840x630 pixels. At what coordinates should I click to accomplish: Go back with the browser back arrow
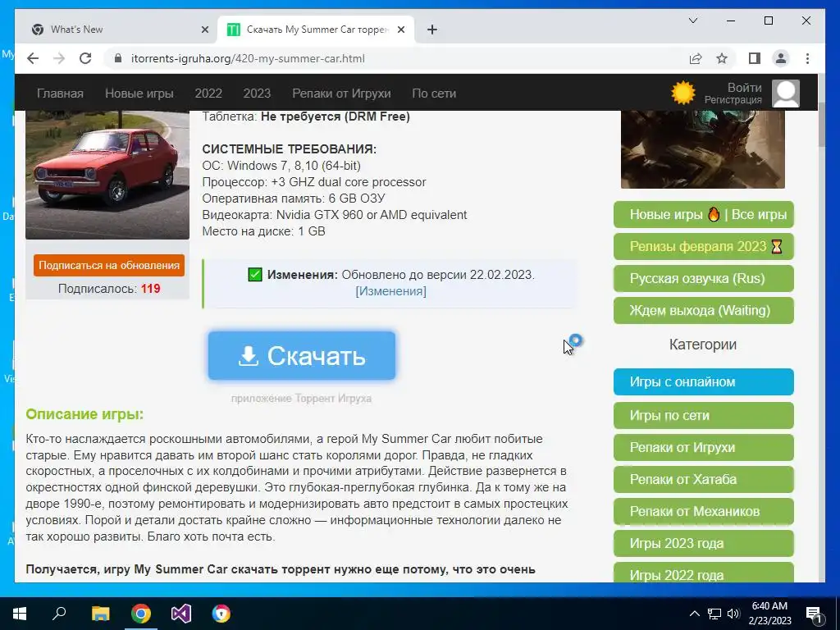(33, 58)
